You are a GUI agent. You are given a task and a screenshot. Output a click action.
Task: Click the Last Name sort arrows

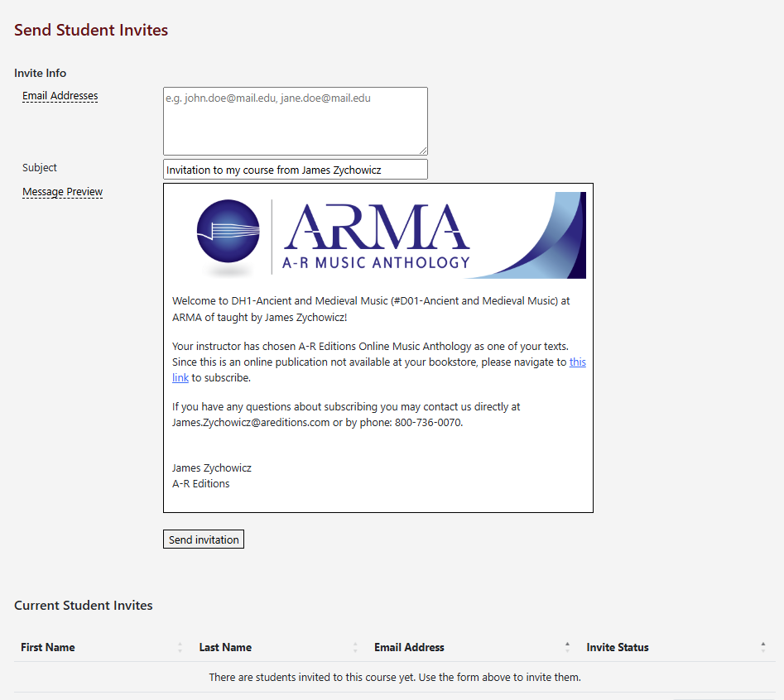355,648
